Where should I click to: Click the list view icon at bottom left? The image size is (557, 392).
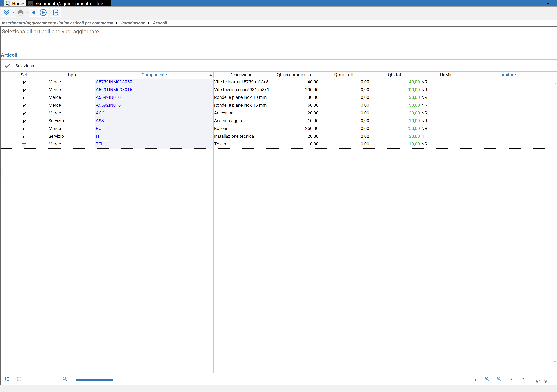point(7,379)
